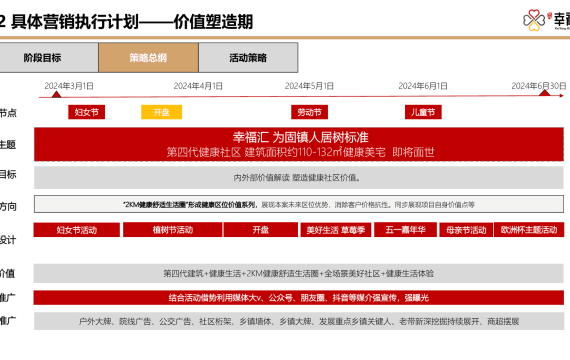The width and height of the screenshot is (570, 360).
Task: Click the heart-shaped clover logo icon
Action: coord(534,20)
